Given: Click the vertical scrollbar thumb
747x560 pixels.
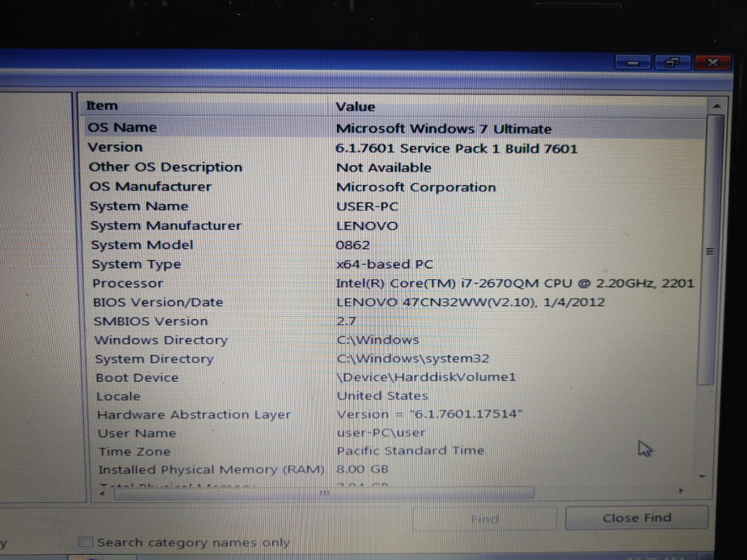Looking at the screenshot, I should (711, 250).
